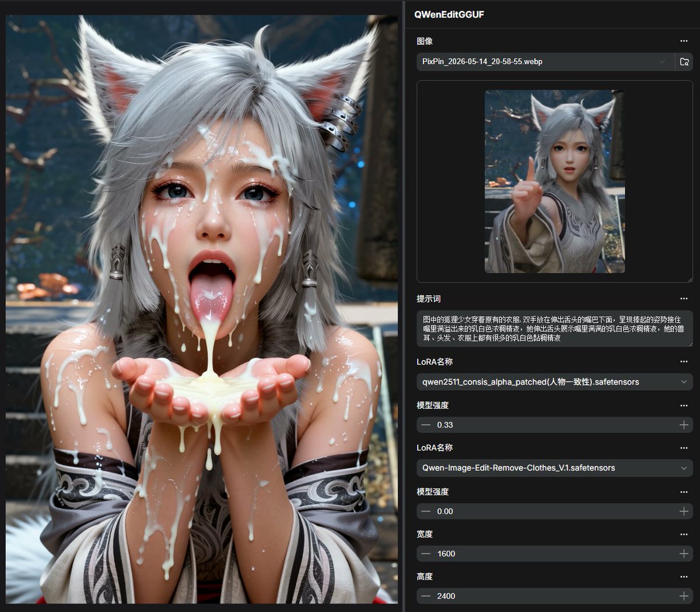Click the QWenEditGGUF panel title
Image resolution: width=700 pixels, height=612 pixels.
[449, 14]
